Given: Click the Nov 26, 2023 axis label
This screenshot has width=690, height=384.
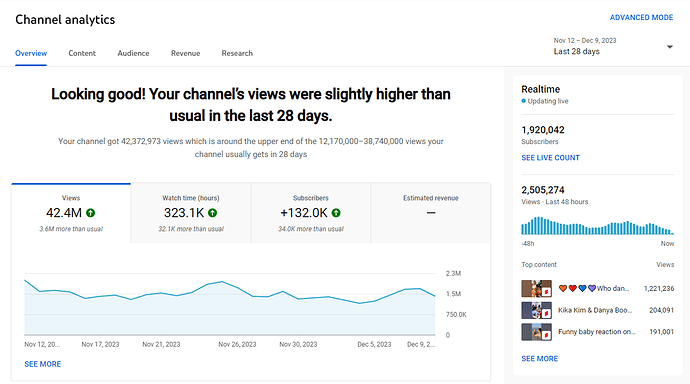Looking at the screenshot, I should 237,344.
